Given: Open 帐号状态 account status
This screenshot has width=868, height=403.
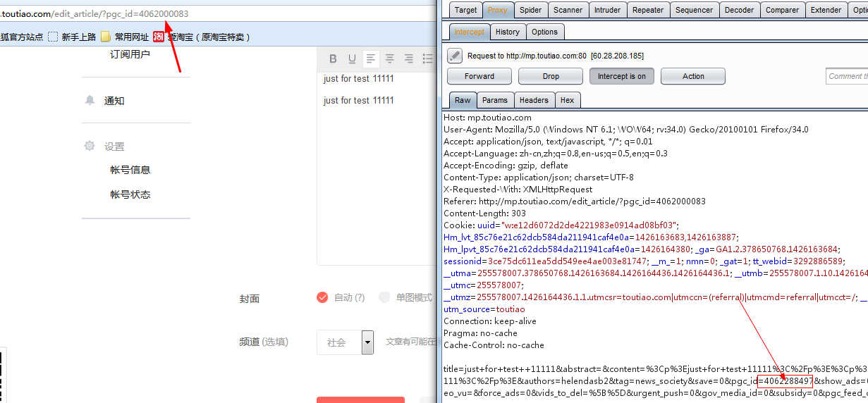Looking at the screenshot, I should click(x=130, y=194).
